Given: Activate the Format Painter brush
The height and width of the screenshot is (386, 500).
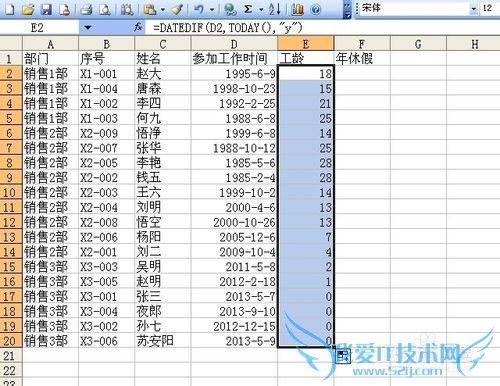Looking at the screenshot, I should [x=177, y=9].
